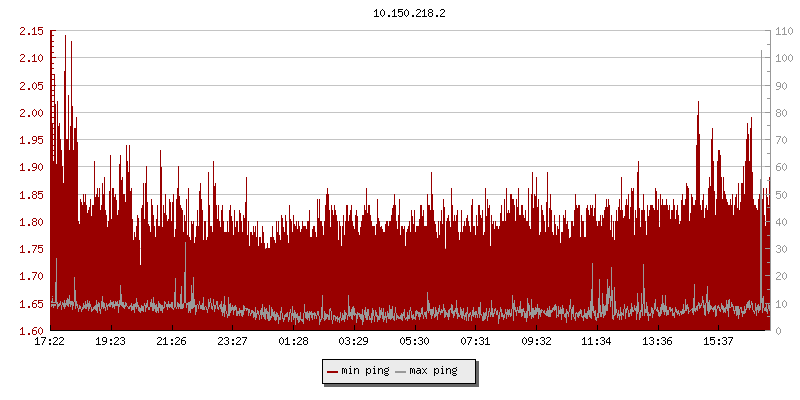800x400 pixels.
Task: Click the grey max ping legend line
Action: tap(401, 371)
